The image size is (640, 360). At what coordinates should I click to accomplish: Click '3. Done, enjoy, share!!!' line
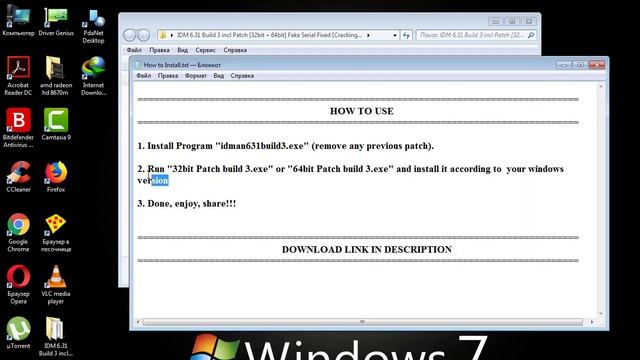pyautogui.click(x=187, y=204)
